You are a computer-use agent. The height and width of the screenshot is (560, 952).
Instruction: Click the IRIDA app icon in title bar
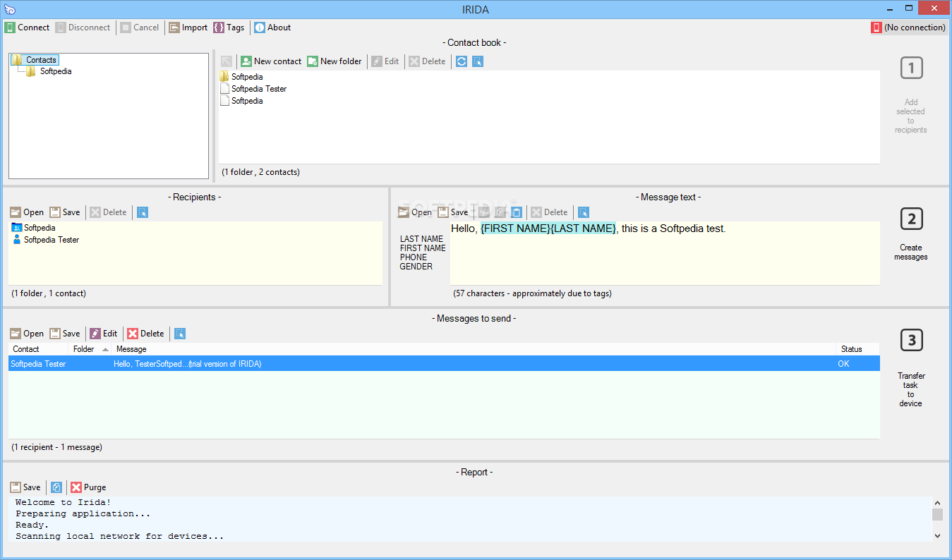point(9,9)
